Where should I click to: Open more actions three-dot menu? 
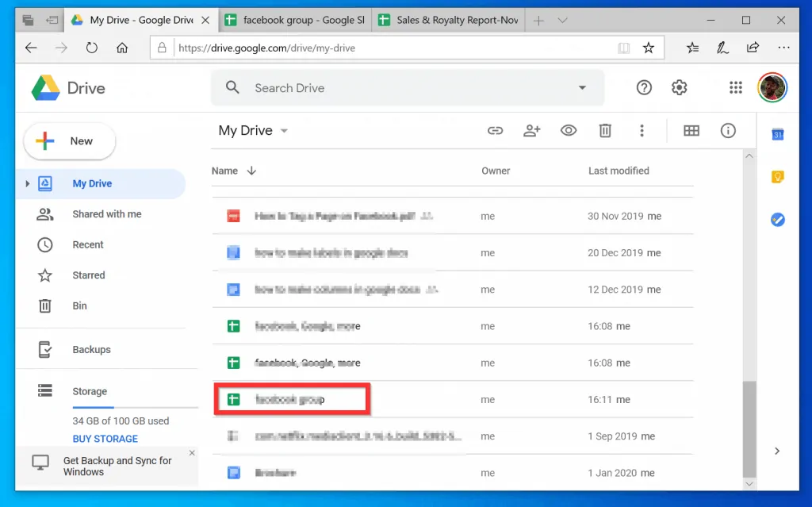coord(642,131)
